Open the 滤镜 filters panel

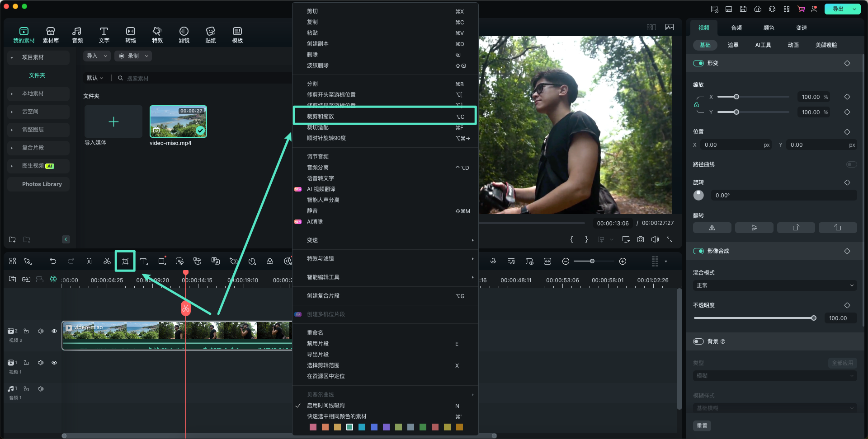point(184,35)
